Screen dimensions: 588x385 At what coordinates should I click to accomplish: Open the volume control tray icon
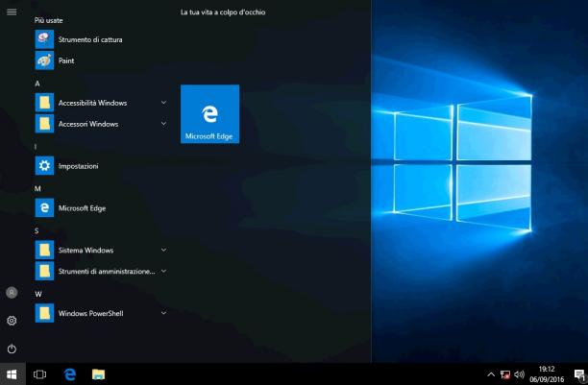pyautogui.click(x=519, y=374)
